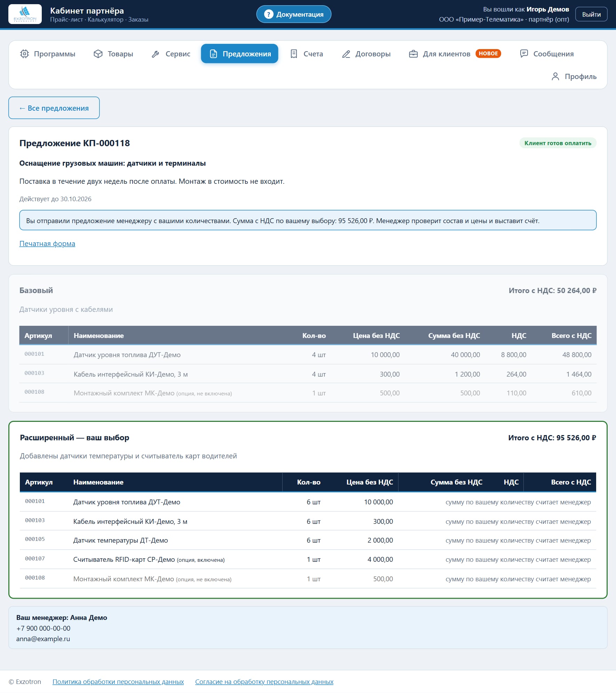Click the 1 464,00 total cell
This screenshot has width=616, height=693.
[579, 374]
